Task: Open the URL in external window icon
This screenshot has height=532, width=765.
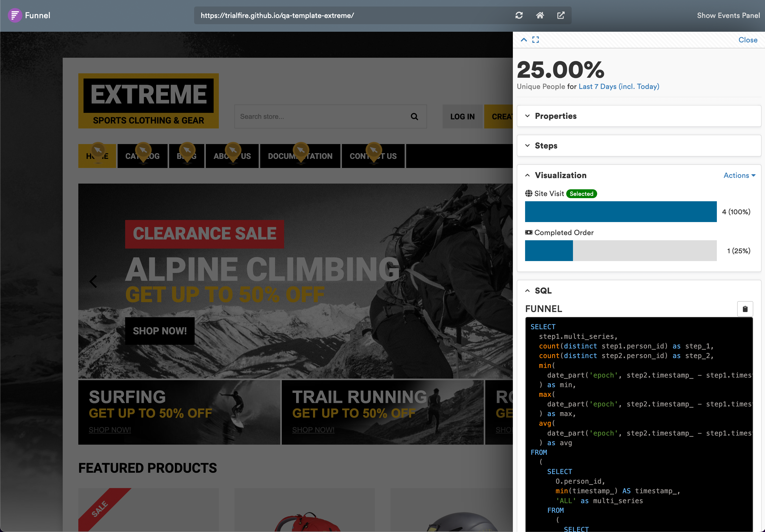Action: 561,15
